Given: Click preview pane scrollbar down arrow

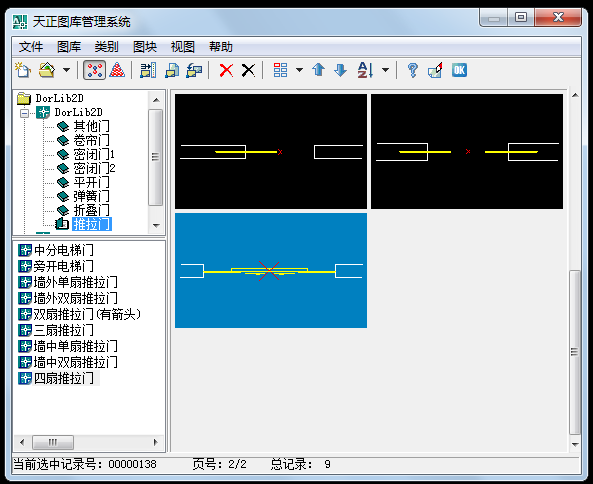Looking at the screenshot, I should [x=575, y=445].
